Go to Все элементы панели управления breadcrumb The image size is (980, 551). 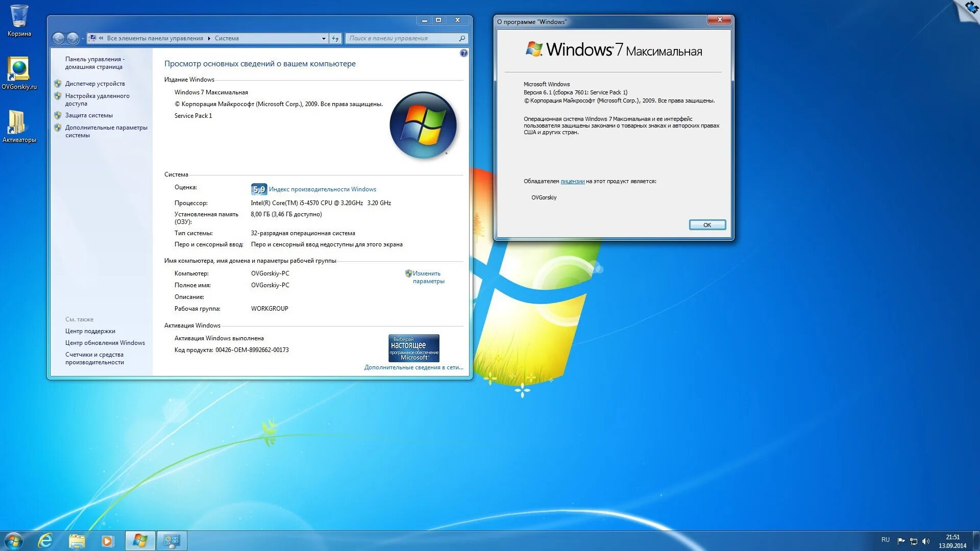(x=155, y=38)
